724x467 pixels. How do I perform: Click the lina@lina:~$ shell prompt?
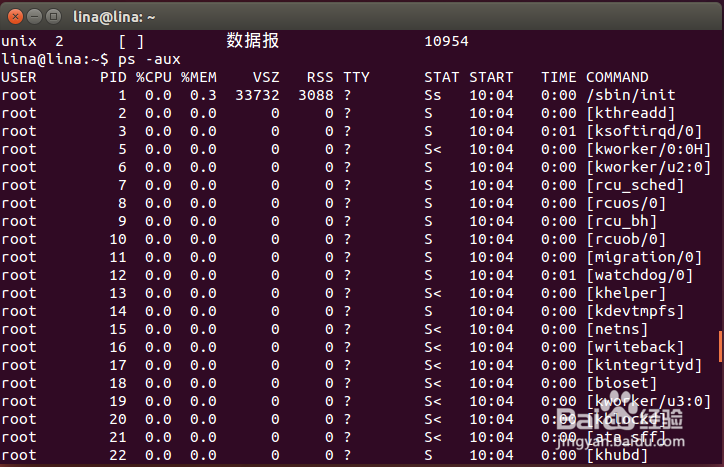tap(55, 59)
